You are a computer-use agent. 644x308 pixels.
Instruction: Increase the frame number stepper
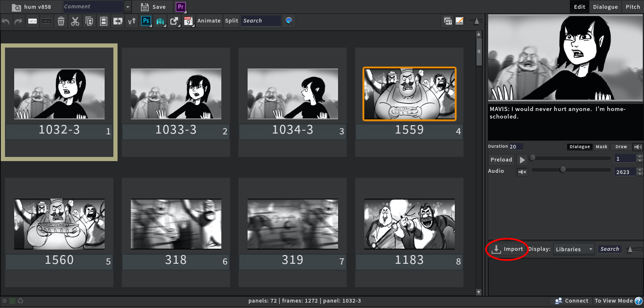click(x=640, y=157)
